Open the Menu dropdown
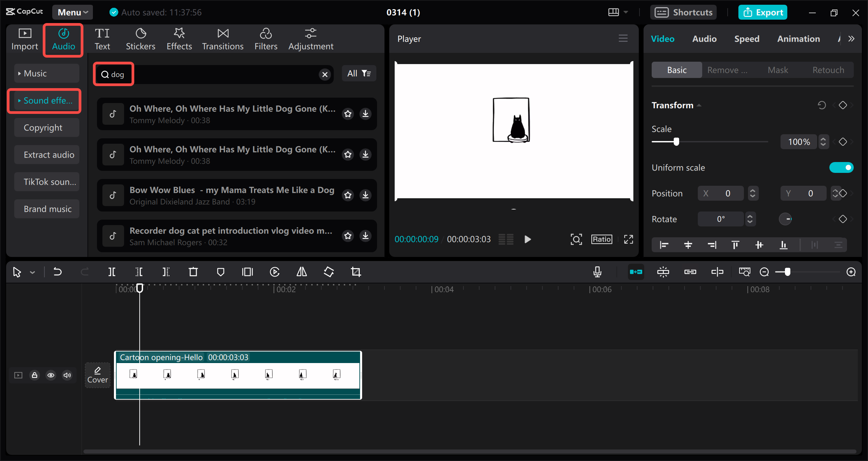868x461 pixels. [72, 12]
